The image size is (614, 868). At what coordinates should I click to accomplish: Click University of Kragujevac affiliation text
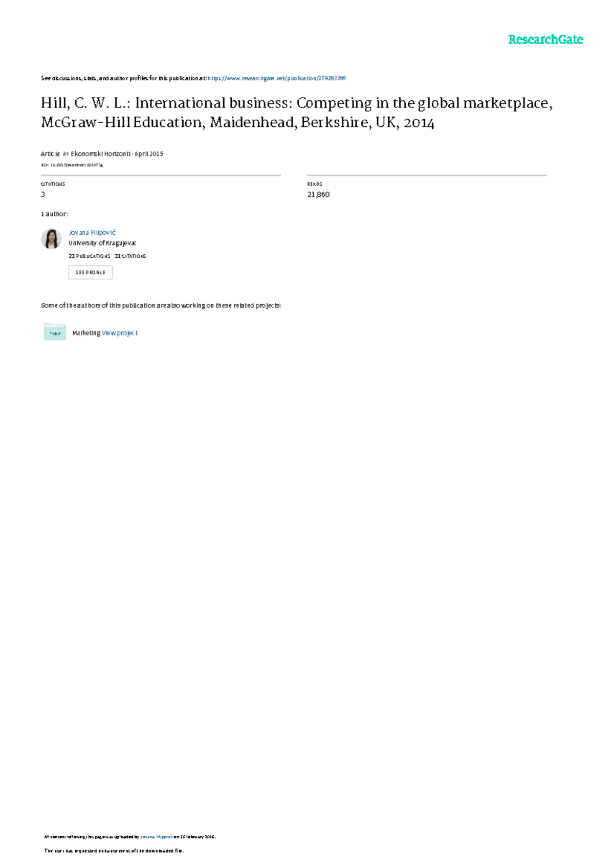102,243
